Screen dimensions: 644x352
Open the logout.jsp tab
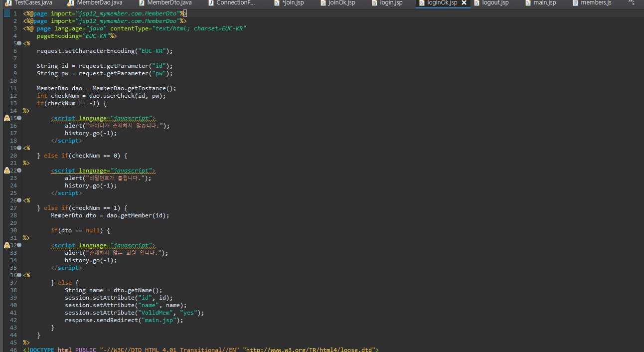[491, 3]
